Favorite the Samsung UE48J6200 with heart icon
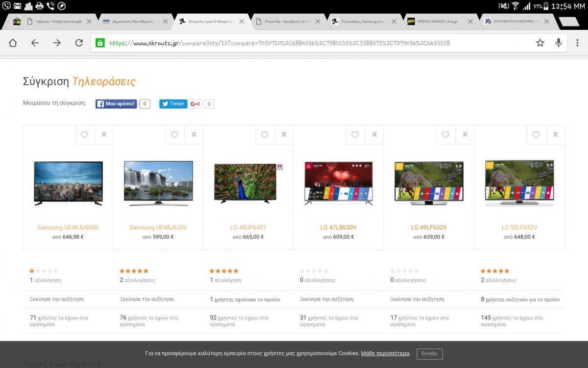The image size is (588, 368). tap(174, 135)
